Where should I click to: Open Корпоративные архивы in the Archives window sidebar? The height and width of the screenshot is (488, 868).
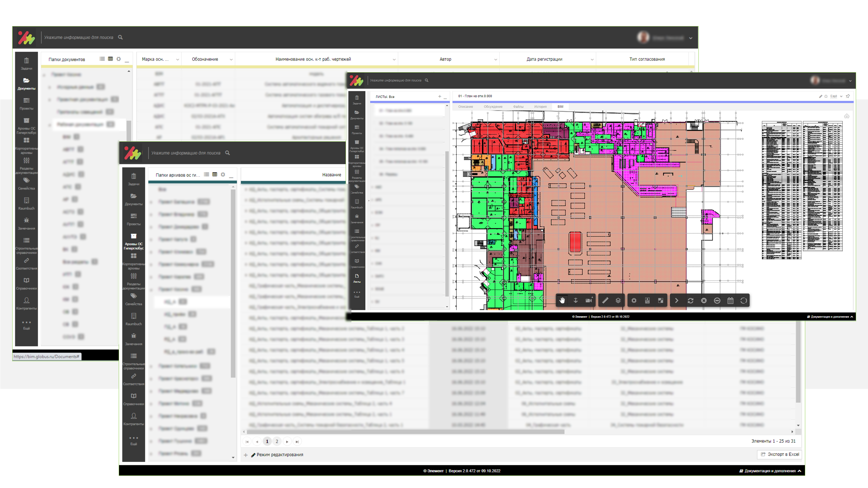(133, 261)
